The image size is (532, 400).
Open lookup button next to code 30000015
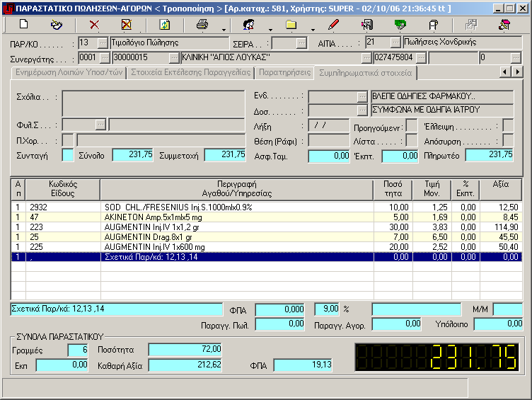tap(174, 58)
